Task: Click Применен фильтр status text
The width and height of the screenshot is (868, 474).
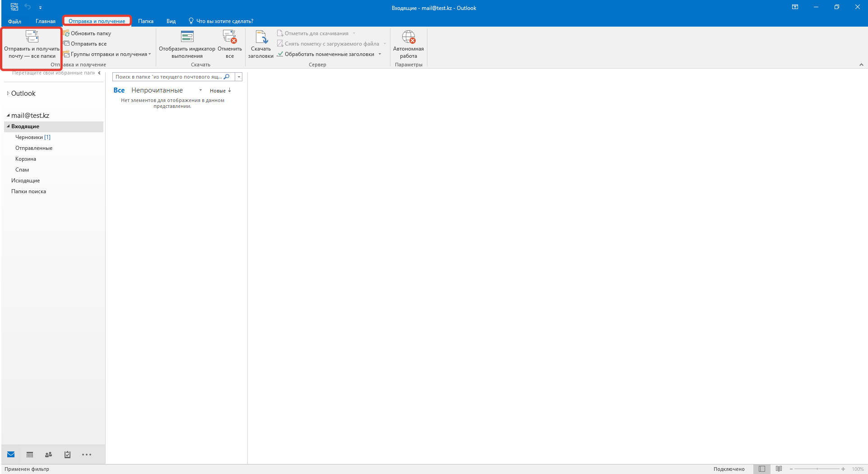Action: [27, 469]
